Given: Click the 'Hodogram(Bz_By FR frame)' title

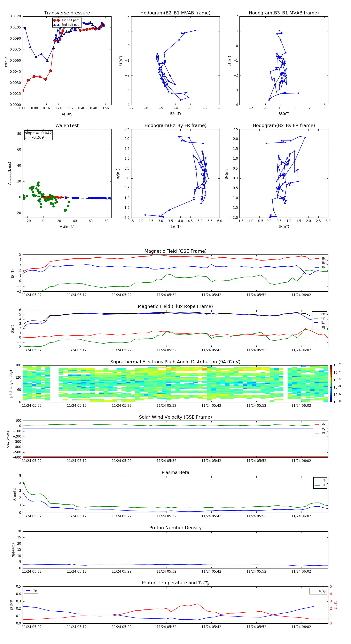Looking at the screenshot, I should coord(175,125).
